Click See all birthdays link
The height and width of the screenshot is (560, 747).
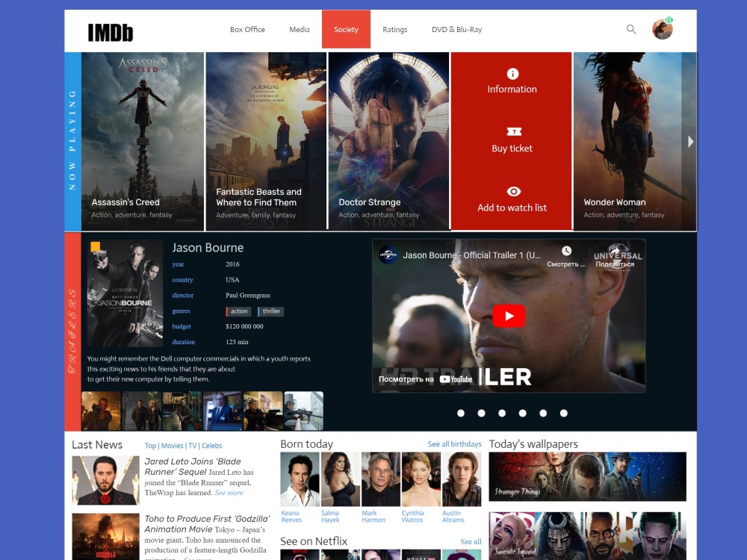pyautogui.click(x=454, y=444)
